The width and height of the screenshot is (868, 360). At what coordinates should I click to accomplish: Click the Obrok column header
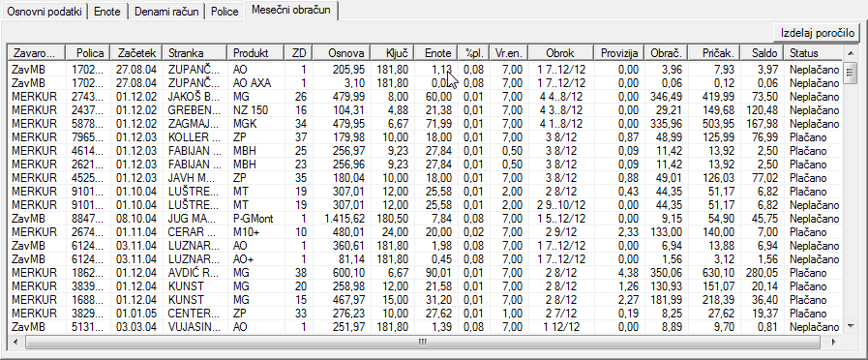[x=560, y=53]
